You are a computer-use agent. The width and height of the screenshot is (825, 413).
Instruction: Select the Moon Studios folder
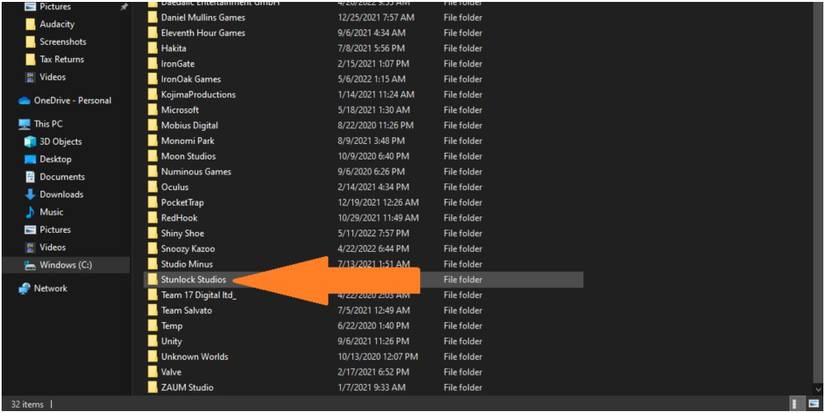point(189,156)
